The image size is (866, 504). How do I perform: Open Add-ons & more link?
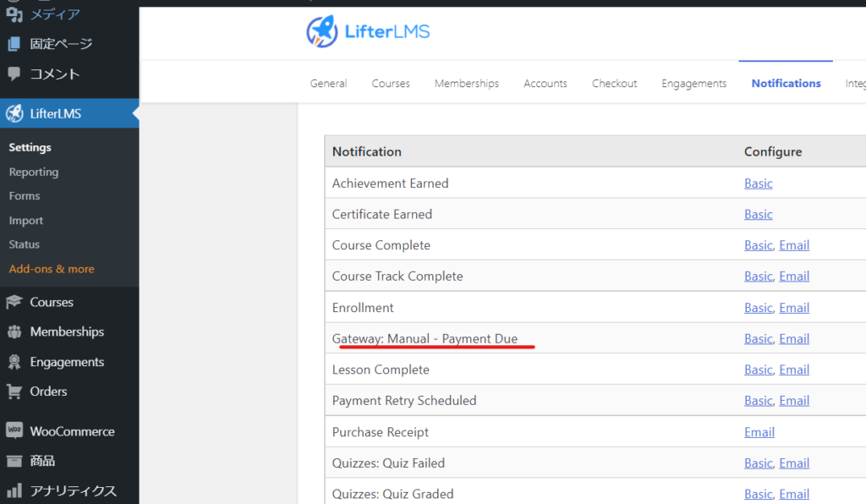coord(52,269)
